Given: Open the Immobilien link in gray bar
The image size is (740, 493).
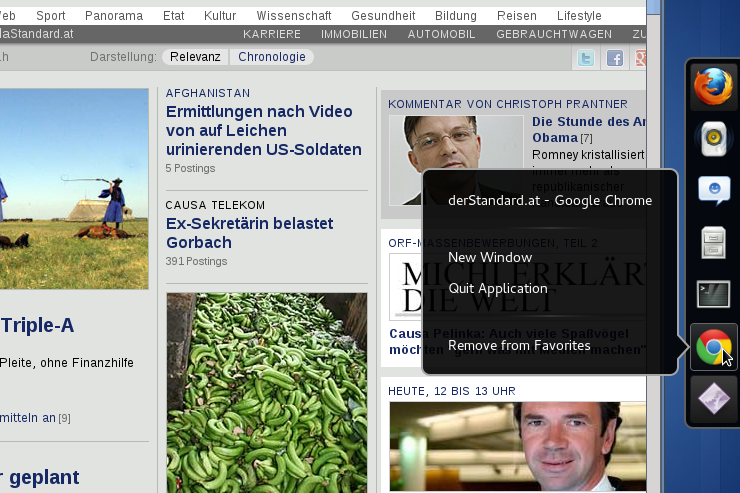Looking at the screenshot, I should [x=354, y=34].
